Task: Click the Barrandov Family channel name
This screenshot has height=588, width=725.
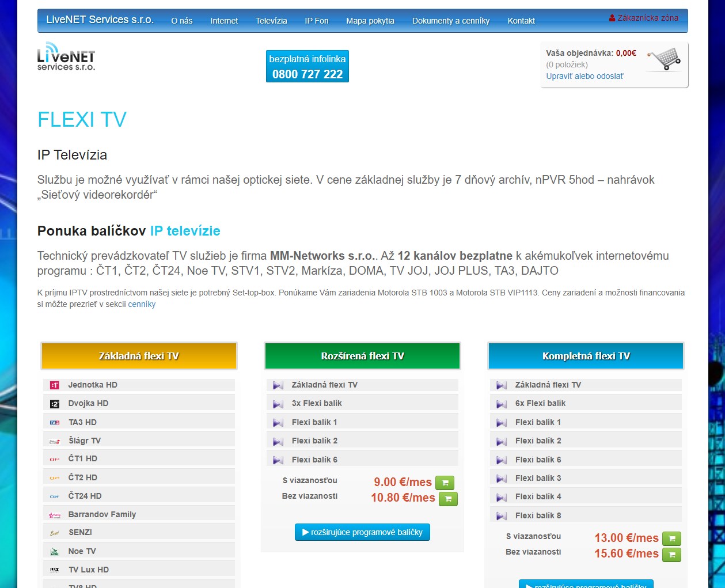Action: click(102, 514)
